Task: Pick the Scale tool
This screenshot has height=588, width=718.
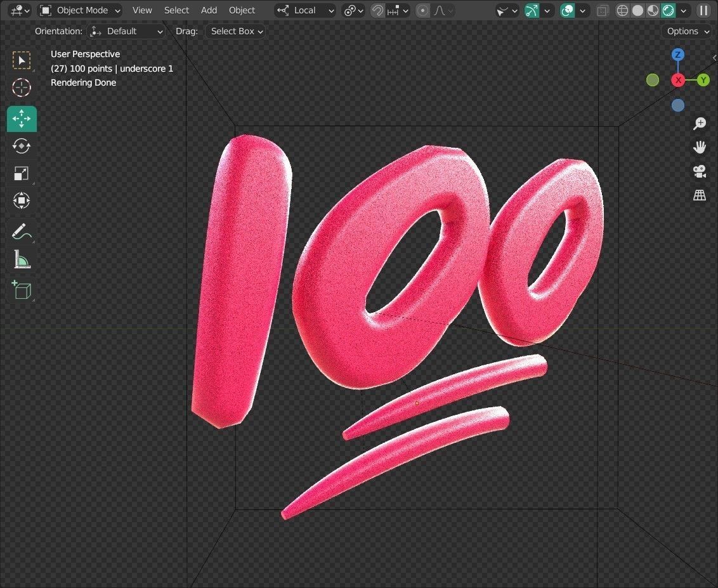Action: click(22, 174)
